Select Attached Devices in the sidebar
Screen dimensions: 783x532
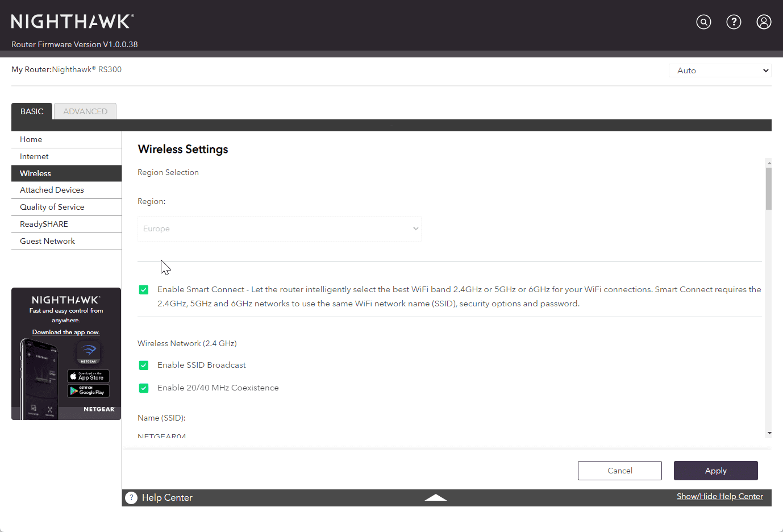click(52, 190)
